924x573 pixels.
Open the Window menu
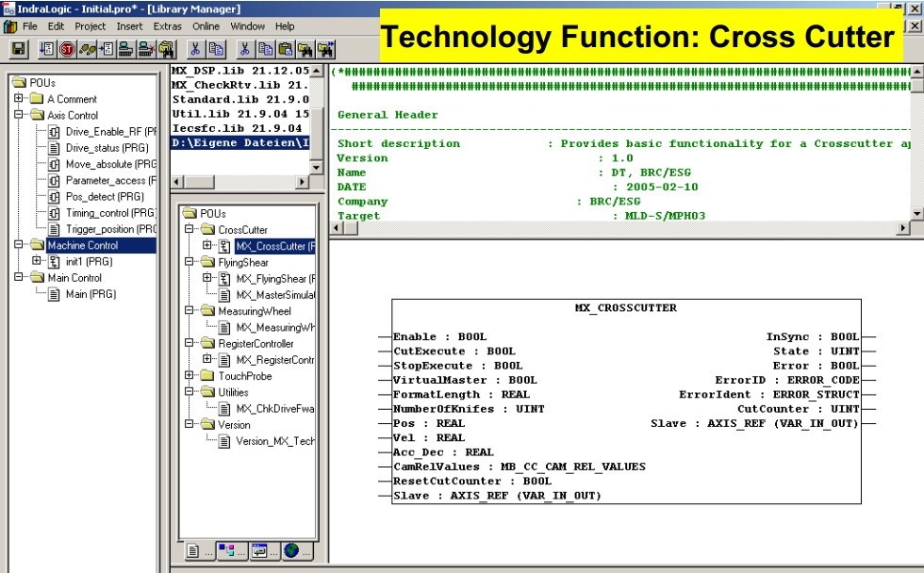247,25
